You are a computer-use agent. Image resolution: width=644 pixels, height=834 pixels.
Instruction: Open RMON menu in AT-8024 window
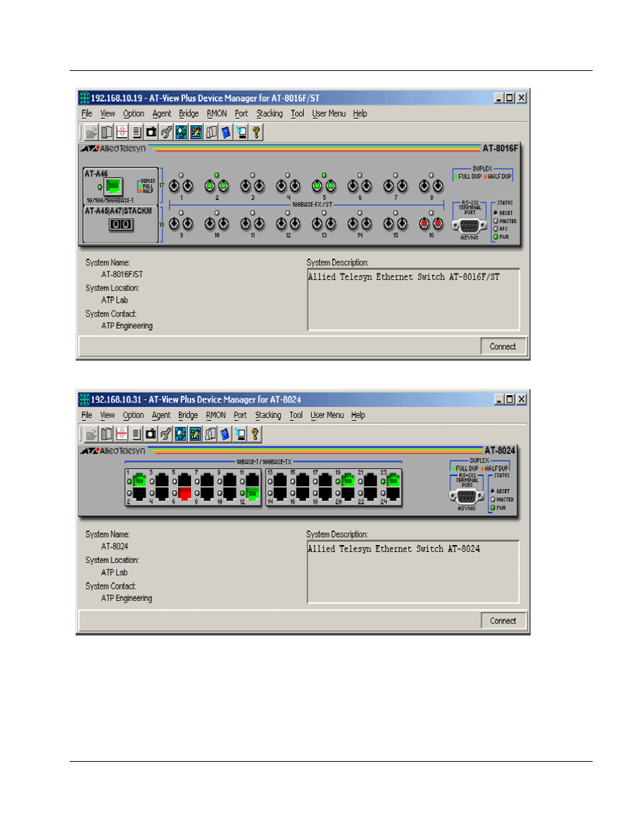click(x=216, y=415)
